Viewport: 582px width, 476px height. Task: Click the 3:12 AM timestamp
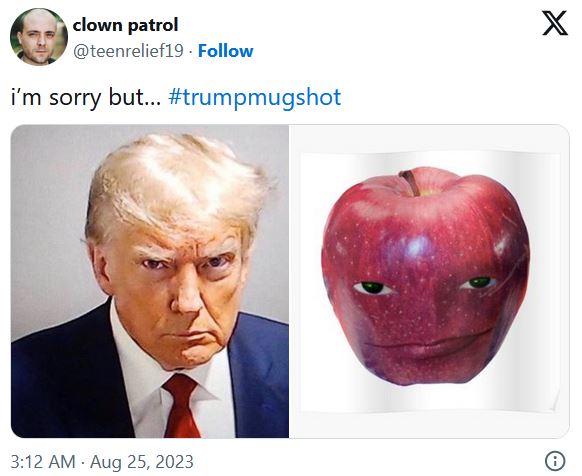click(x=43, y=462)
